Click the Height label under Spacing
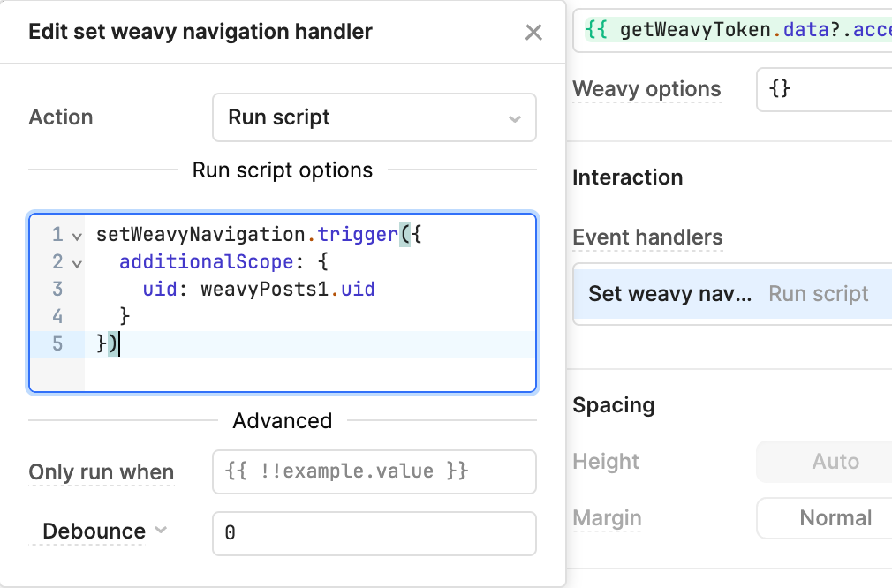This screenshot has width=892, height=588. 605,461
